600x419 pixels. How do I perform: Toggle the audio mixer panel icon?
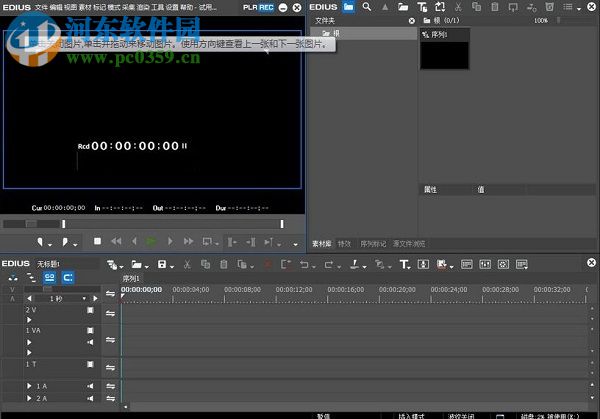pos(485,264)
